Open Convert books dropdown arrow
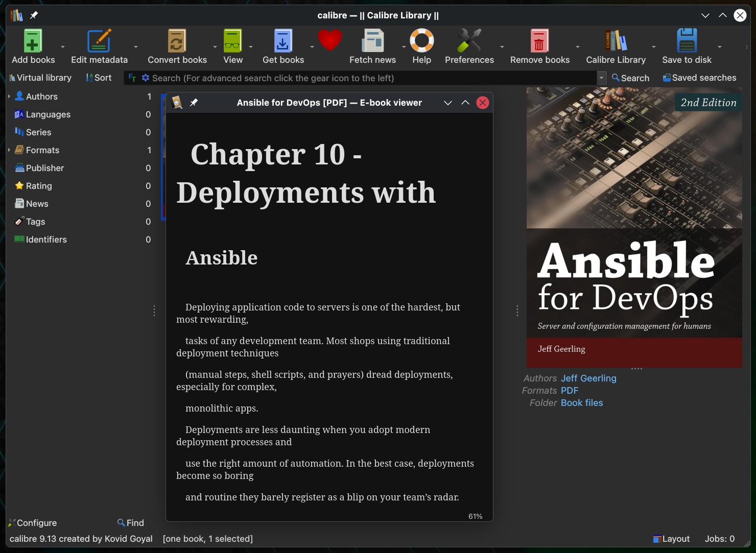 215,46
